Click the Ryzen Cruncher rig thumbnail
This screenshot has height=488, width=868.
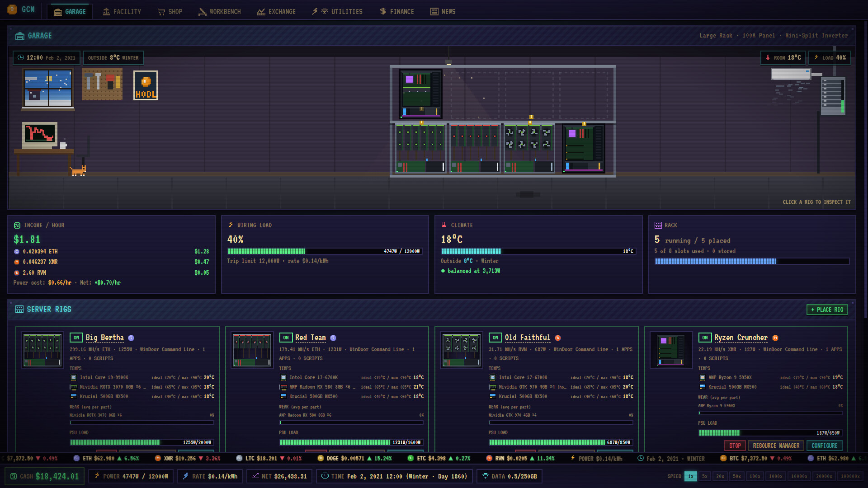point(671,351)
